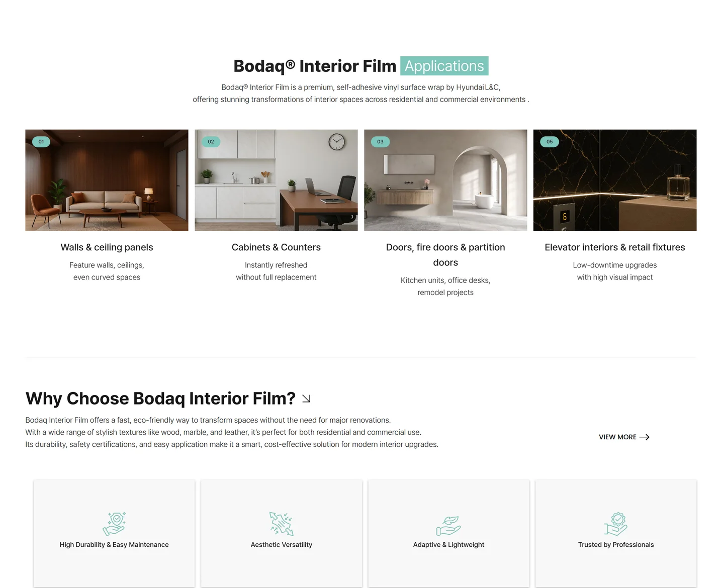Viewport: 722px width, 588px height.
Task: Open the VIEW MORE link
Action: click(617, 437)
